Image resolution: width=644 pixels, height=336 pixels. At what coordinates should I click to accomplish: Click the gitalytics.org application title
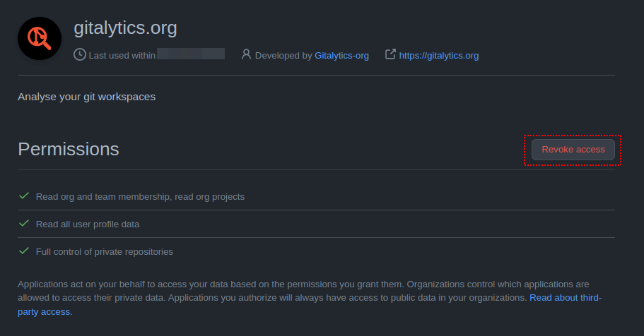point(125,28)
